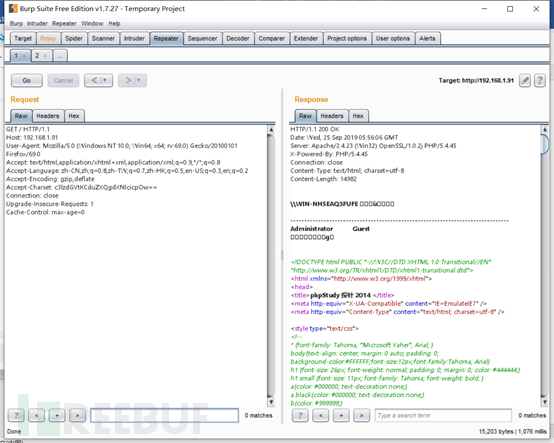The image size is (554, 443).
Task: Switch to the Repeater tool tab
Action: click(x=166, y=39)
